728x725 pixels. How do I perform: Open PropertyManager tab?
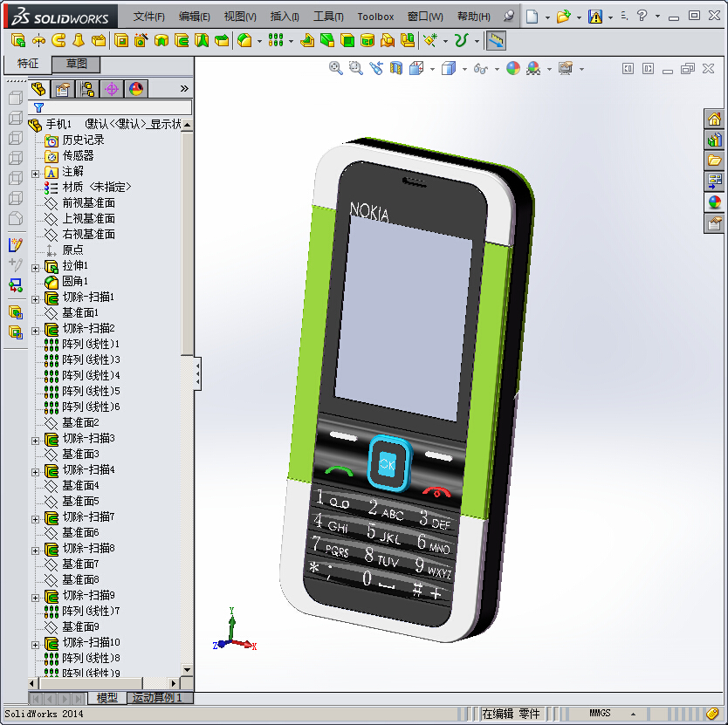click(x=63, y=89)
